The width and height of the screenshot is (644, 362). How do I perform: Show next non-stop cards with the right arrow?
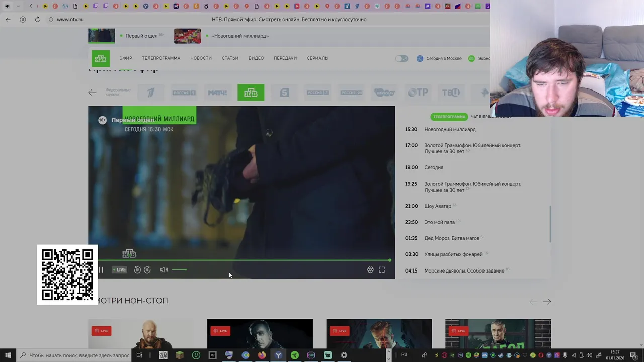[x=547, y=302]
